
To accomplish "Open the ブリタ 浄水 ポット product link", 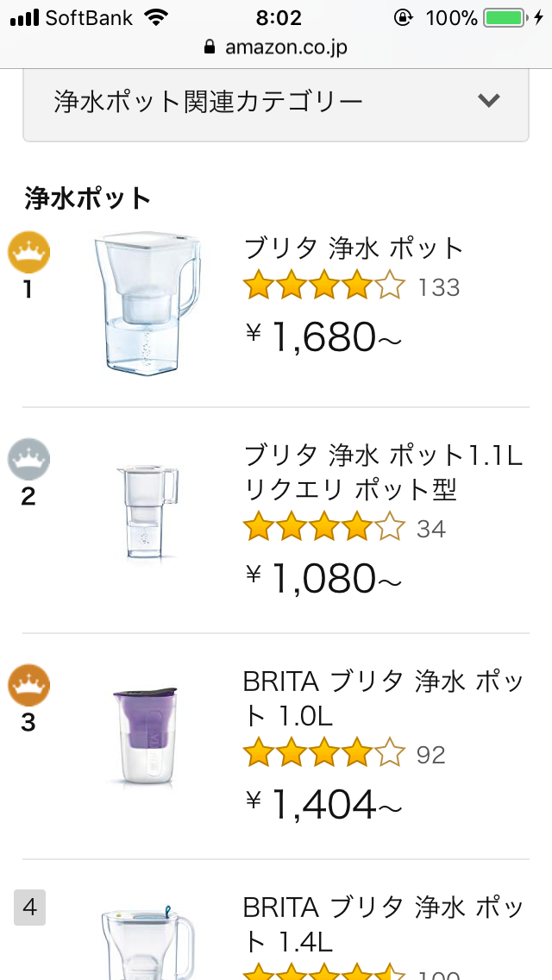I will 354,248.
